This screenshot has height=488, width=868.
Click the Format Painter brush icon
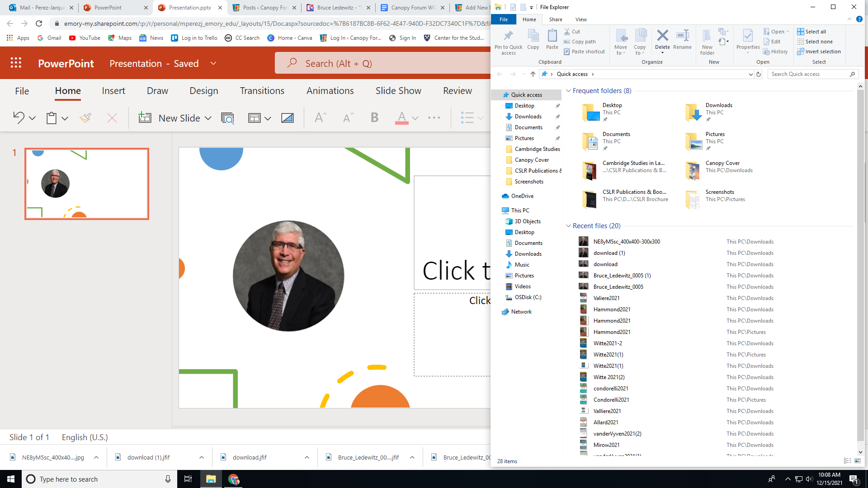[x=85, y=118]
